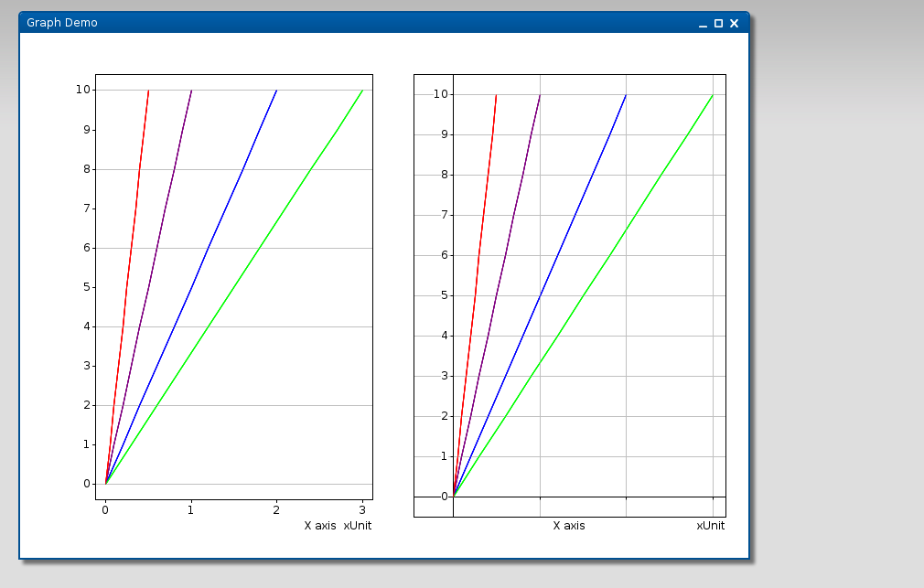Click y-axis label 5 on left graph
The image size is (924, 588).
87,287
